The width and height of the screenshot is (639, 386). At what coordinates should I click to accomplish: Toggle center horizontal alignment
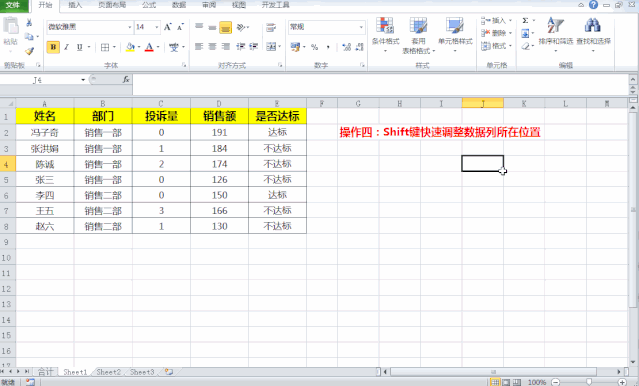(212, 47)
